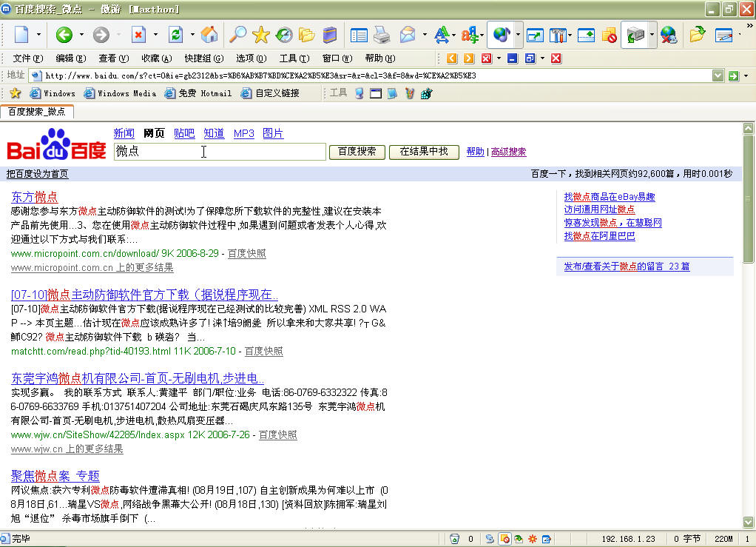Toggle the popup blocker icon in status bar
This screenshot has width=756, height=547.
tap(504, 539)
